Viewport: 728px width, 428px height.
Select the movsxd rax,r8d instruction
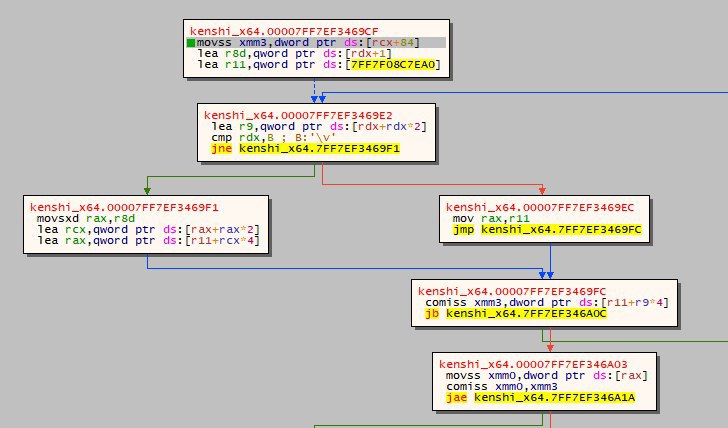(86, 218)
